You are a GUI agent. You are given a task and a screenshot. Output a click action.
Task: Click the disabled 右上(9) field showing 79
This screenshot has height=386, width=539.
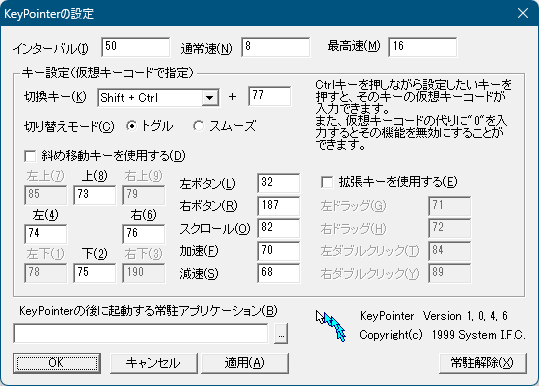[144, 195]
